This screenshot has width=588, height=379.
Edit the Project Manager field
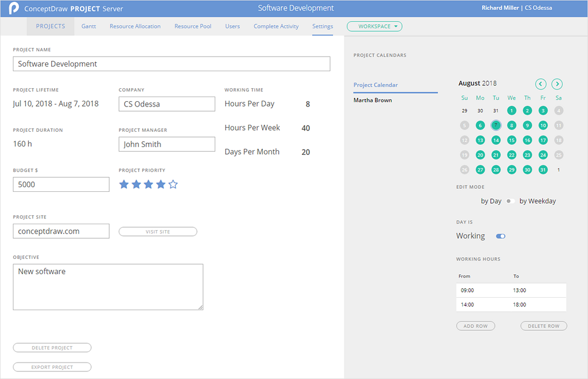coord(167,144)
